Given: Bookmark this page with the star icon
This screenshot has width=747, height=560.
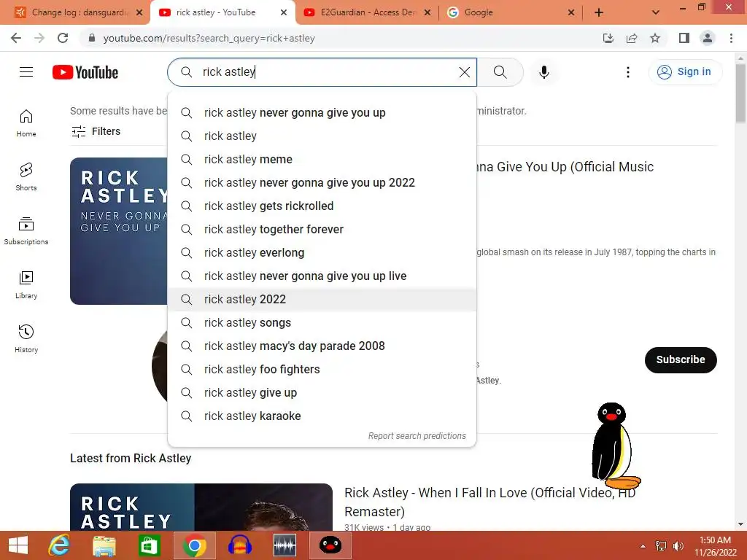Looking at the screenshot, I should click(655, 38).
